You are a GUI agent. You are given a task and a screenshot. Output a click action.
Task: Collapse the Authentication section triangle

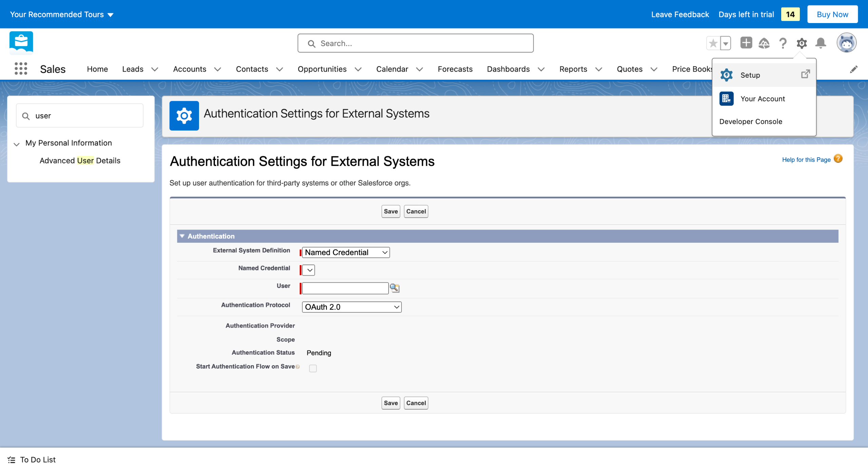coord(182,236)
